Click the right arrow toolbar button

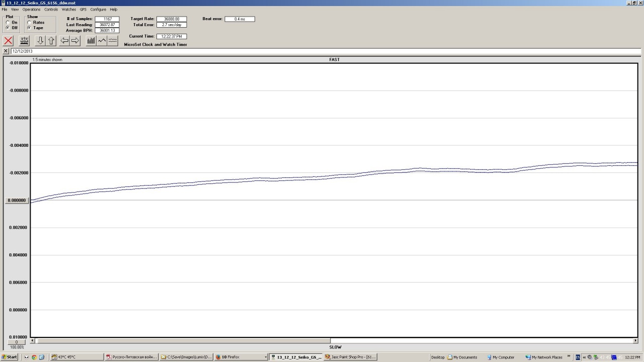[x=75, y=41]
